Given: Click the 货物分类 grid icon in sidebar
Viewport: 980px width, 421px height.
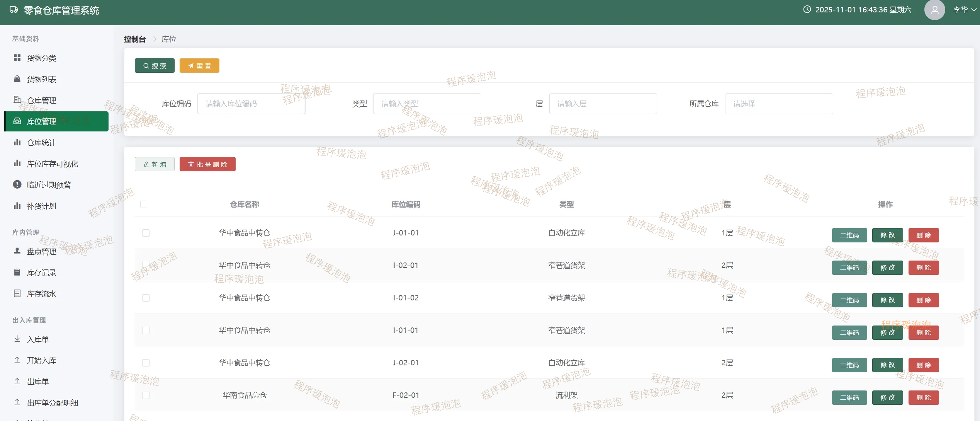Looking at the screenshot, I should click(17, 58).
